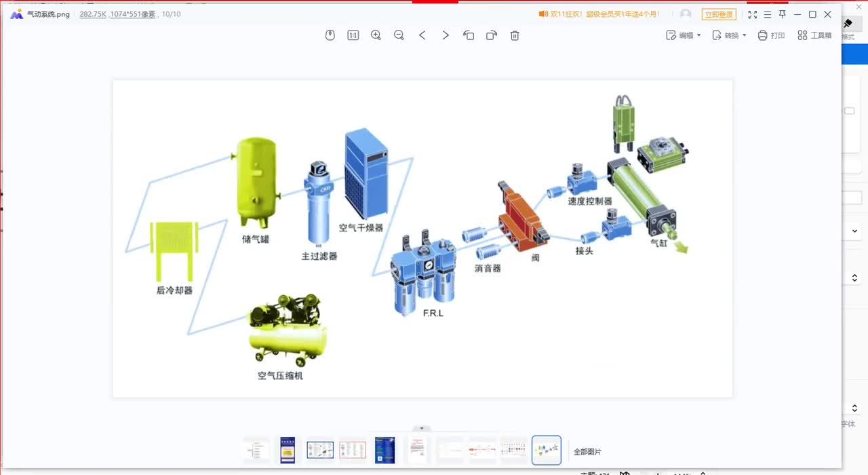The image size is (868, 475).
Task: Enter fullscreen with the expand icon
Action: (752, 14)
